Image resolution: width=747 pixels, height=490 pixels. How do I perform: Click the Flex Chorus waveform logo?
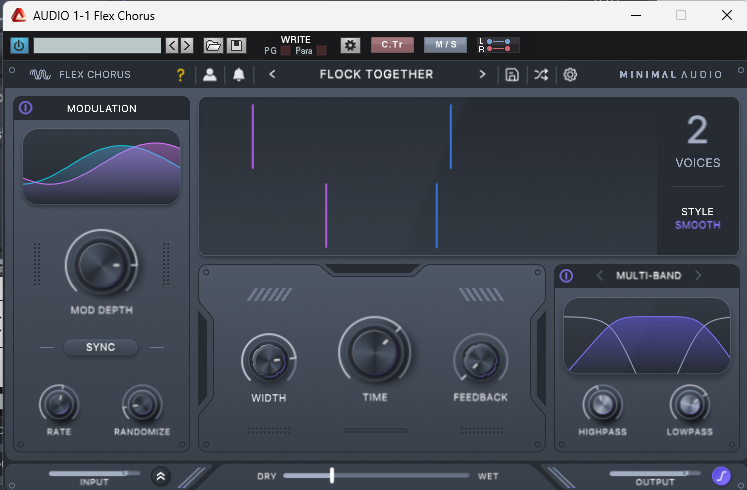(x=40, y=75)
